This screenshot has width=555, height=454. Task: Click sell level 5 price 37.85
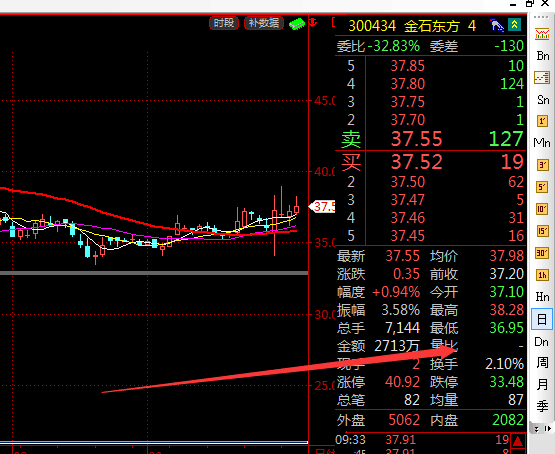tap(407, 66)
